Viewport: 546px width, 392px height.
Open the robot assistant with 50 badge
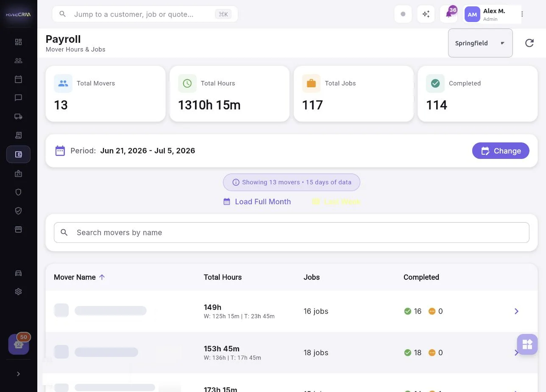coord(19,344)
